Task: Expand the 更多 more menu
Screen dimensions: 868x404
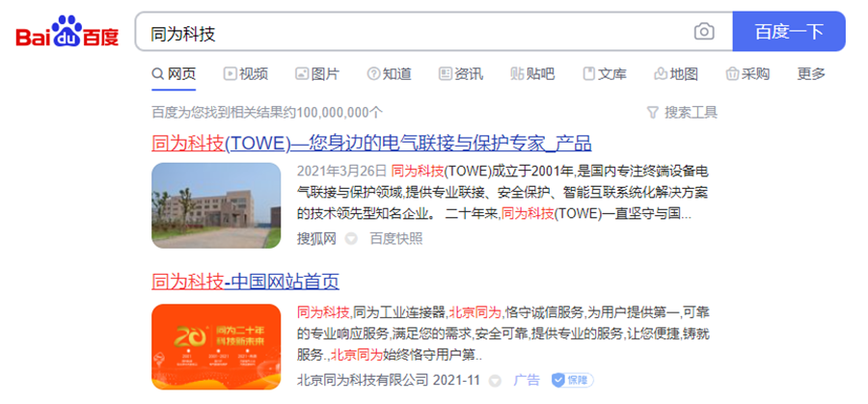Action: pyautogui.click(x=811, y=73)
